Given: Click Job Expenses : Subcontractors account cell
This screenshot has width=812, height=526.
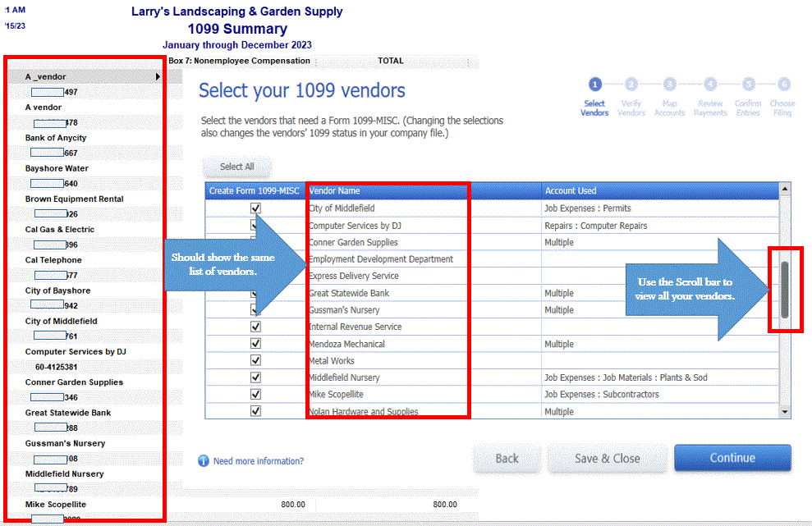Looking at the screenshot, I should [x=601, y=395].
